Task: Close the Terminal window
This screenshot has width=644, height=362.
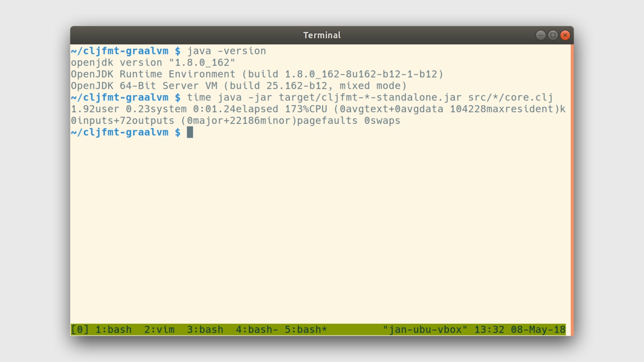Action: (x=565, y=35)
